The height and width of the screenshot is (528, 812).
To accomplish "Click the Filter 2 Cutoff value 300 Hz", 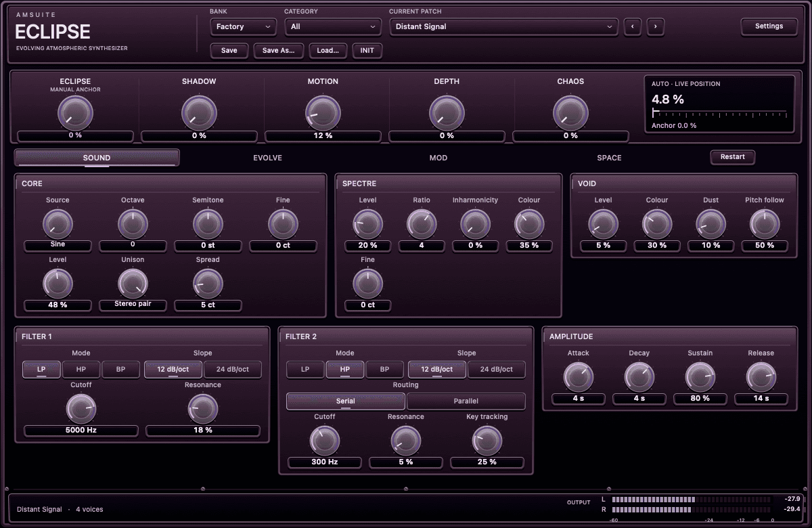I will [x=325, y=462].
